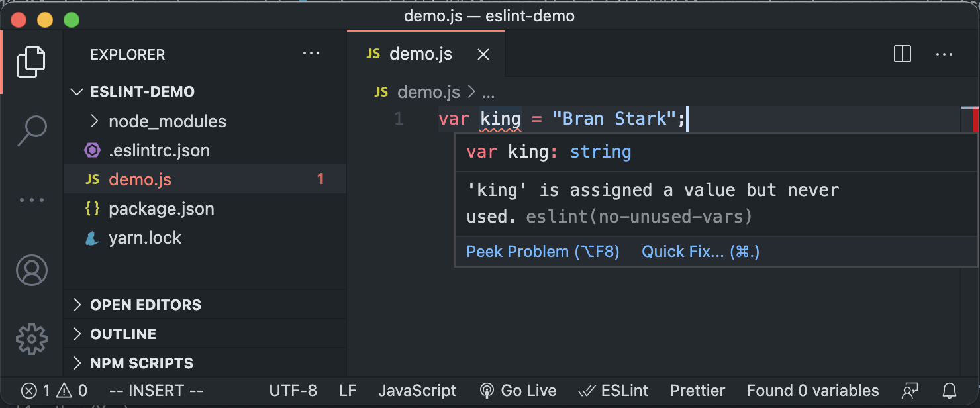Open the editor More Actions ellipsis

point(944,54)
